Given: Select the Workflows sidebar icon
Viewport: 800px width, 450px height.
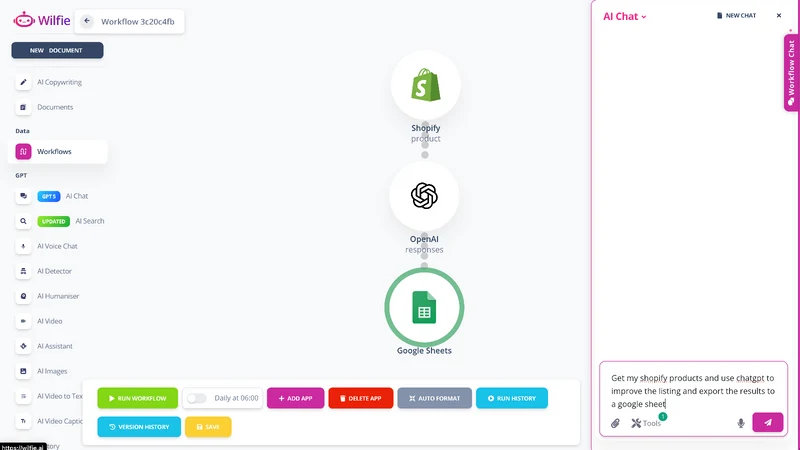Looking at the screenshot, I should [x=23, y=152].
